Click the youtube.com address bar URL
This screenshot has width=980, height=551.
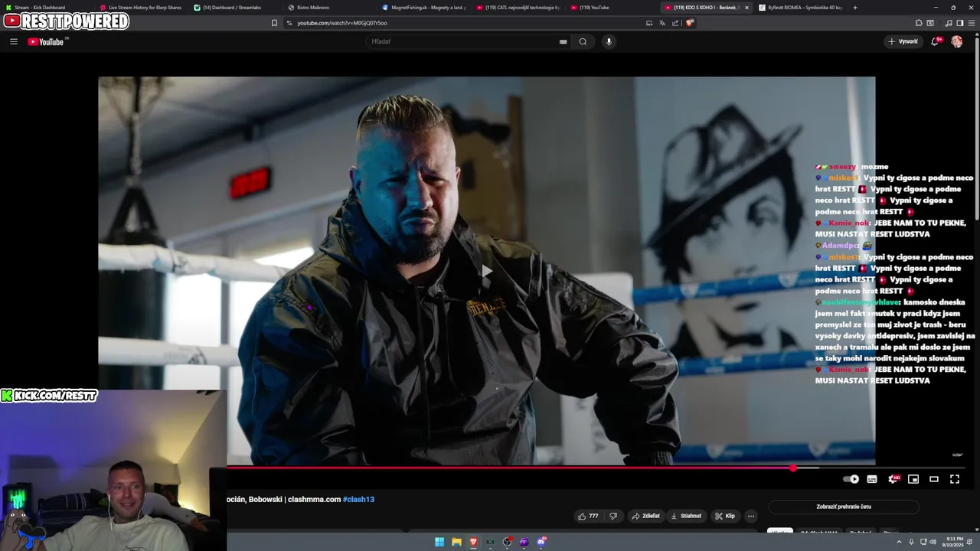[341, 23]
